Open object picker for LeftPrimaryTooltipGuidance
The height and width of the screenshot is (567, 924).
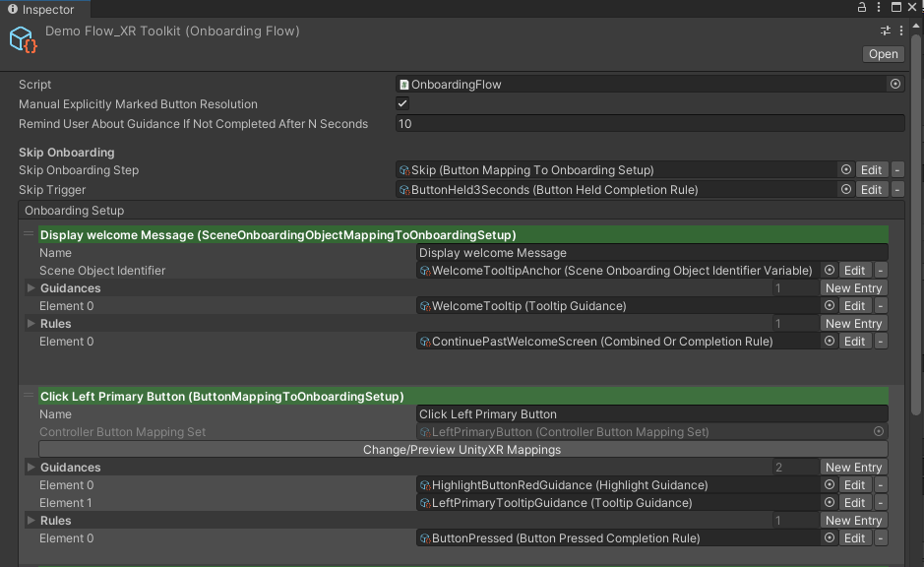[830, 502]
